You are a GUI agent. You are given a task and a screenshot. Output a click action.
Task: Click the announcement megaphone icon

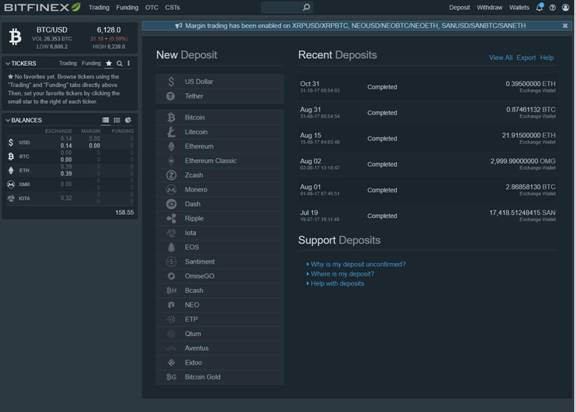179,26
